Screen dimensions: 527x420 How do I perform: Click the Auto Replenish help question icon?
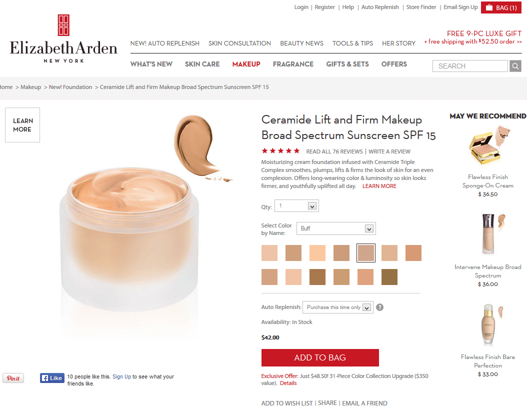[380, 307]
